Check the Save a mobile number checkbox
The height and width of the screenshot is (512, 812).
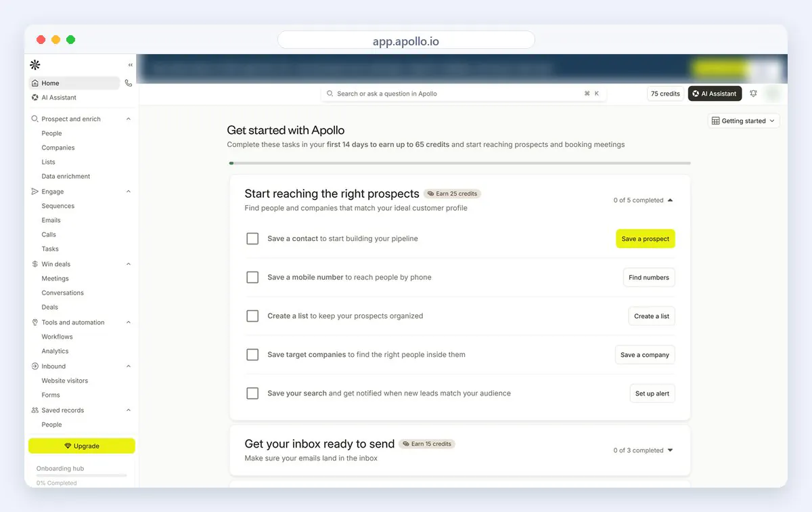[252, 277]
